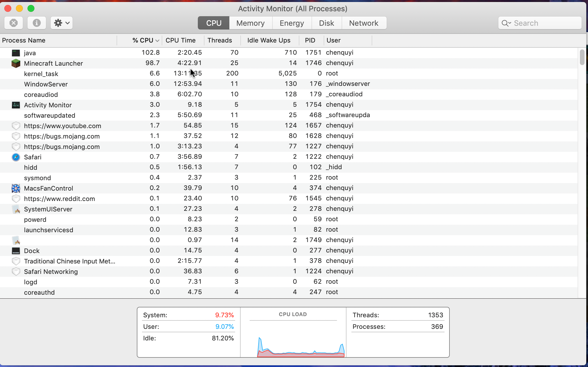Screen dimensions: 588x367
Task: Click inside the Search field
Action: coord(544,23)
